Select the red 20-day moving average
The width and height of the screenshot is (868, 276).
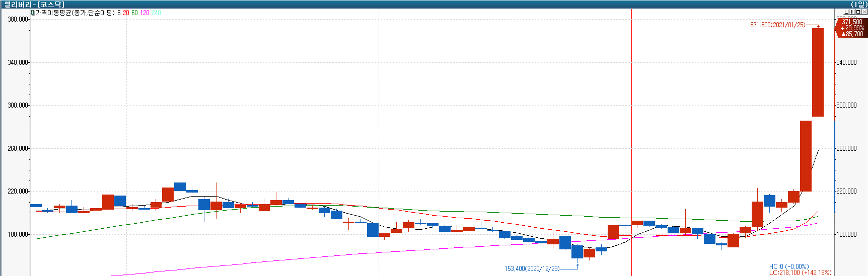pos(126,13)
